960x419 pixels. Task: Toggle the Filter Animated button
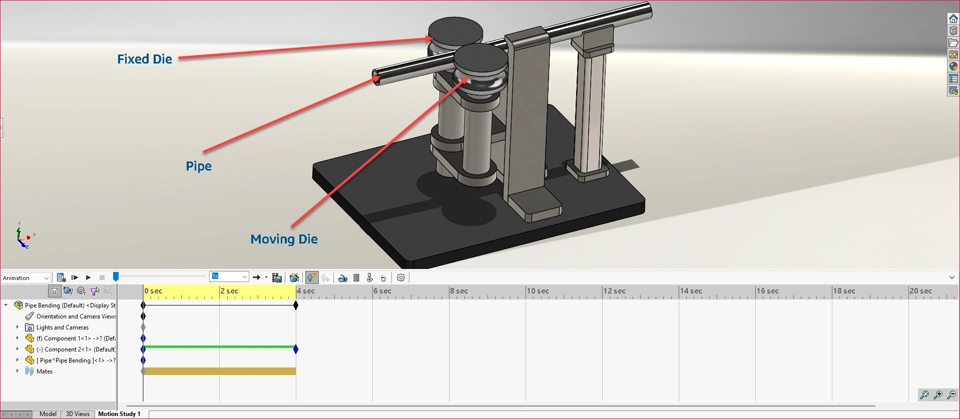pos(68,291)
